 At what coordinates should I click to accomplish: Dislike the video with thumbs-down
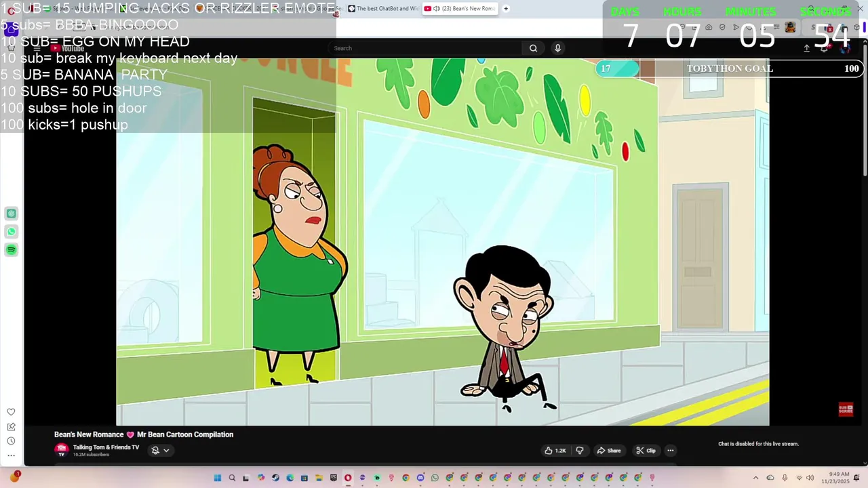(x=580, y=451)
